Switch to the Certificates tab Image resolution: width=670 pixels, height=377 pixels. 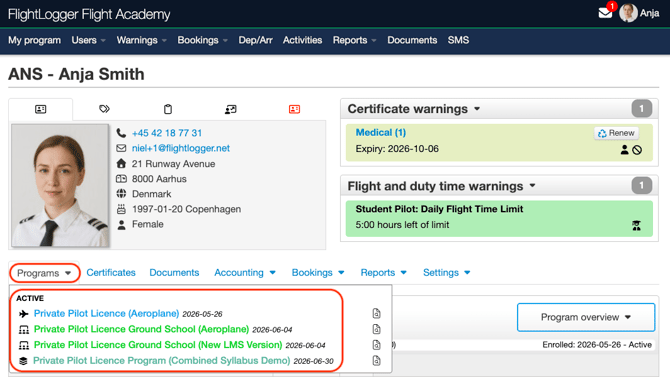[111, 273]
